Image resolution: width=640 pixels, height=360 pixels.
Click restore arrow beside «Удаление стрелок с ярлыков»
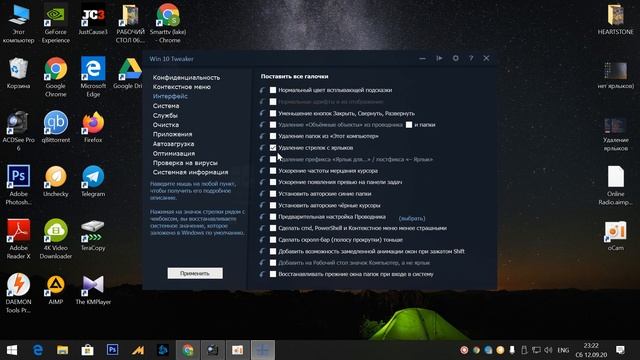tap(262, 148)
